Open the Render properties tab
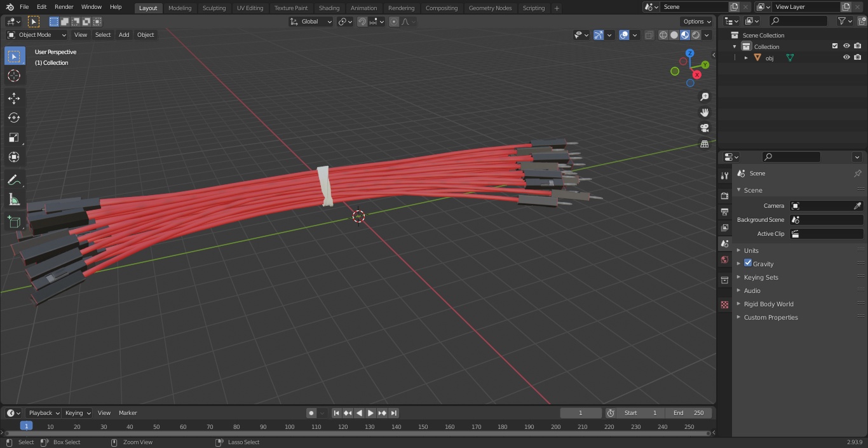Screen dimensions: 868x448 pos(724,196)
